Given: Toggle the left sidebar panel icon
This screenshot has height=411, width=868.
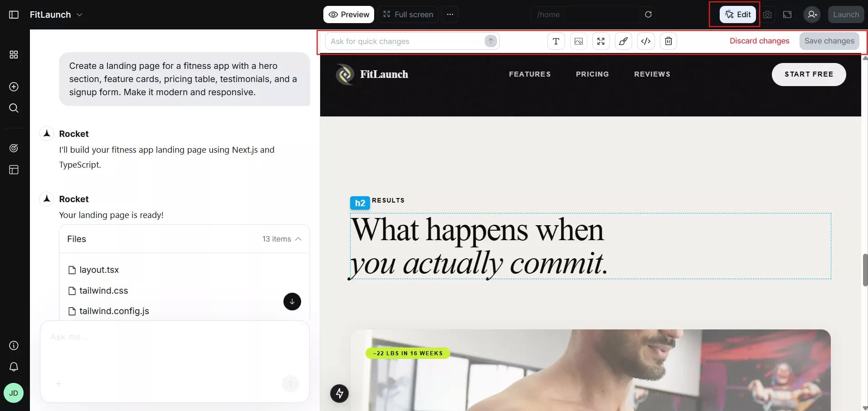Looking at the screenshot, I should click(14, 15).
